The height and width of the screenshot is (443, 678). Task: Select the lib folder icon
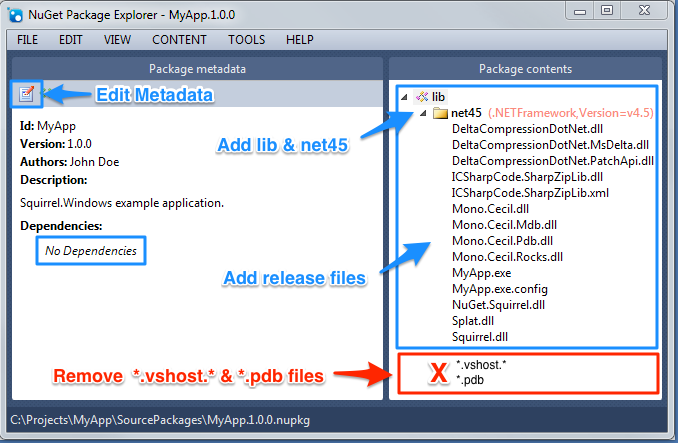421,96
